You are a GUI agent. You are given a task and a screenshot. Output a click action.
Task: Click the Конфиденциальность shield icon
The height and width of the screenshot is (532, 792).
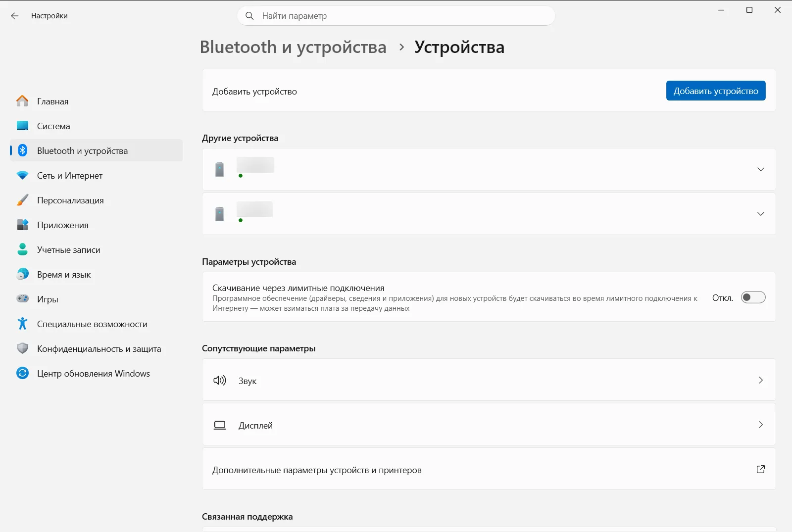[22, 348]
